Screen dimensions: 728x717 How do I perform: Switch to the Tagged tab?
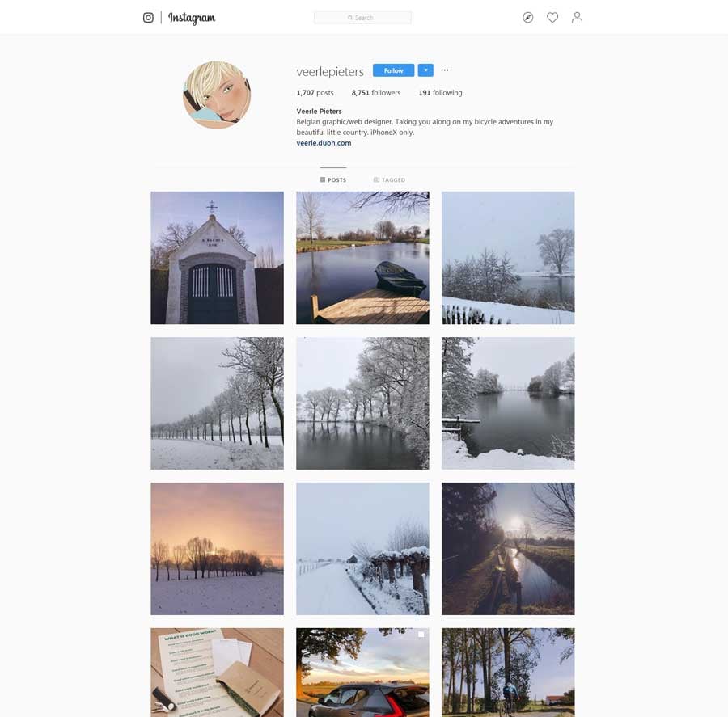point(390,179)
